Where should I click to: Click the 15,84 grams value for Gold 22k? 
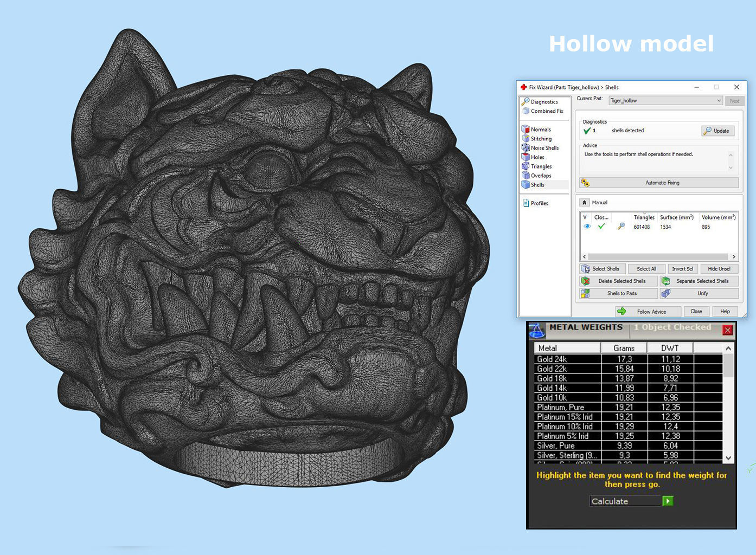624,369
